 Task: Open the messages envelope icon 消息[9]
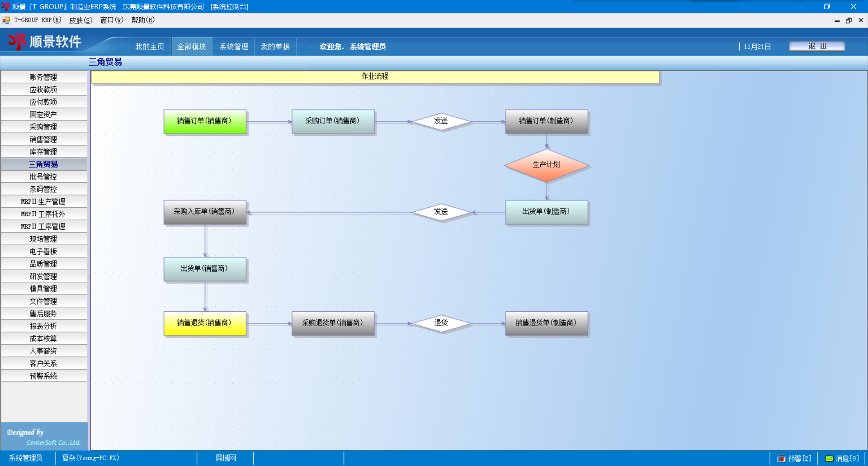(x=829, y=458)
